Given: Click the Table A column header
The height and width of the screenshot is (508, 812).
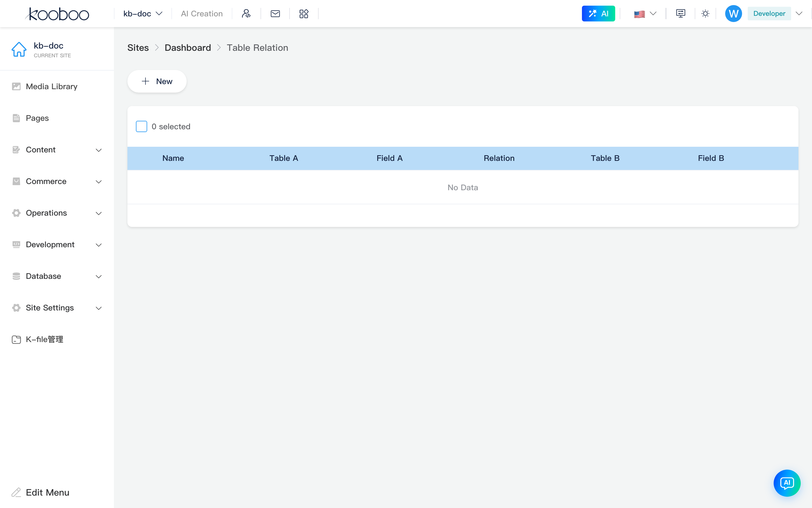Looking at the screenshot, I should click(284, 158).
